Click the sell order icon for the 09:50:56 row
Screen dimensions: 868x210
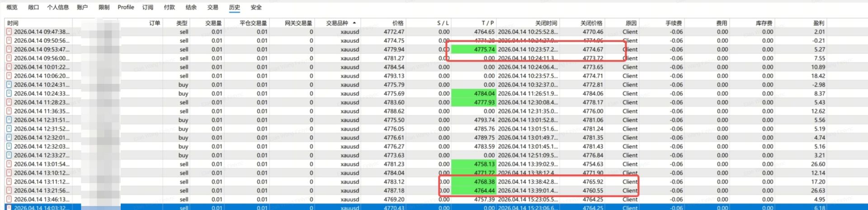[x=9, y=41]
